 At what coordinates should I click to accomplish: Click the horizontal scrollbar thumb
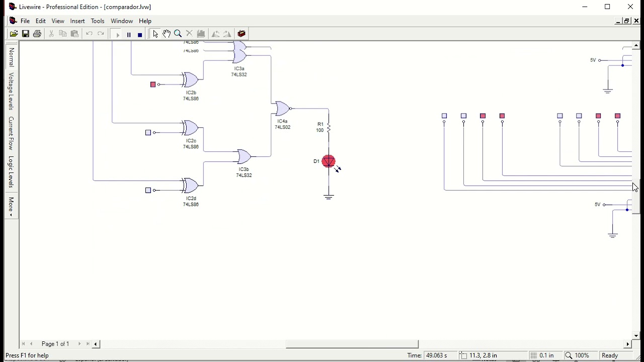point(352,344)
